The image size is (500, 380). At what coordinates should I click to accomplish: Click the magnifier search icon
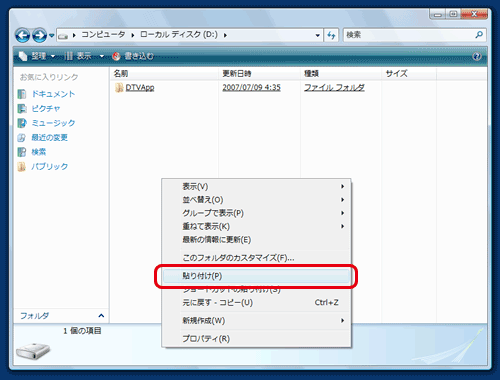point(479,35)
